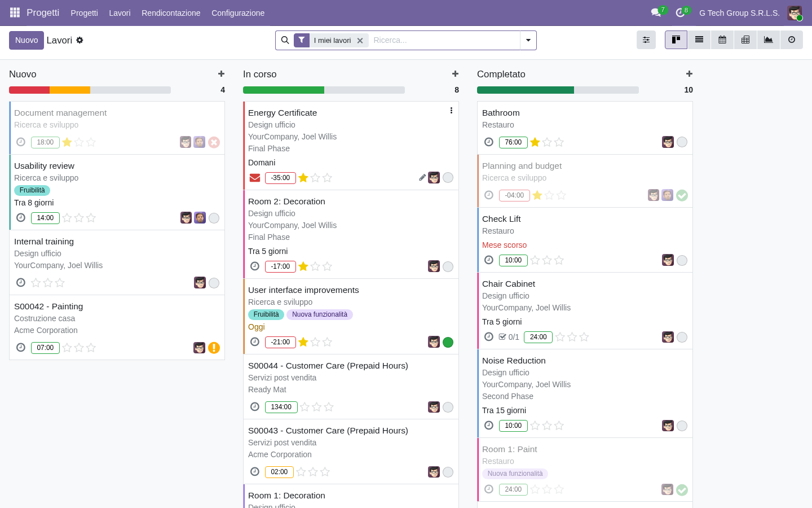The image size is (812, 508).
Task: Click activity clock on Noise Reduction card
Action: pyautogui.click(x=489, y=426)
